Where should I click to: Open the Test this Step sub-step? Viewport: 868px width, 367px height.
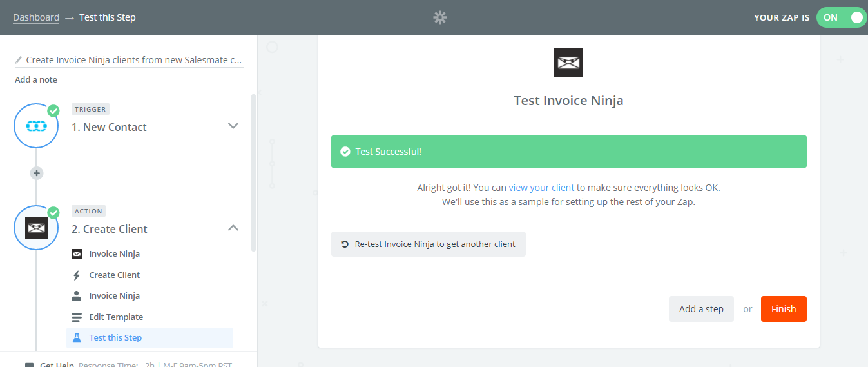(x=149, y=338)
